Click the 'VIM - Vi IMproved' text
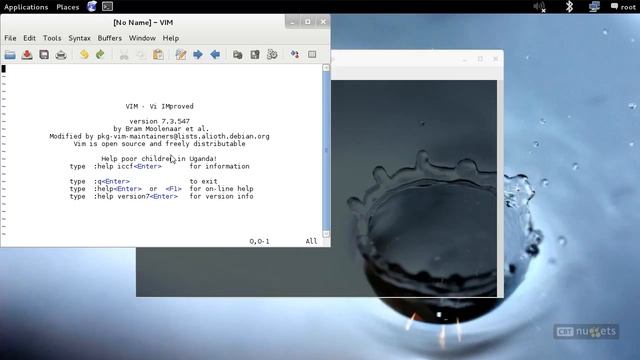 [x=160, y=106]
